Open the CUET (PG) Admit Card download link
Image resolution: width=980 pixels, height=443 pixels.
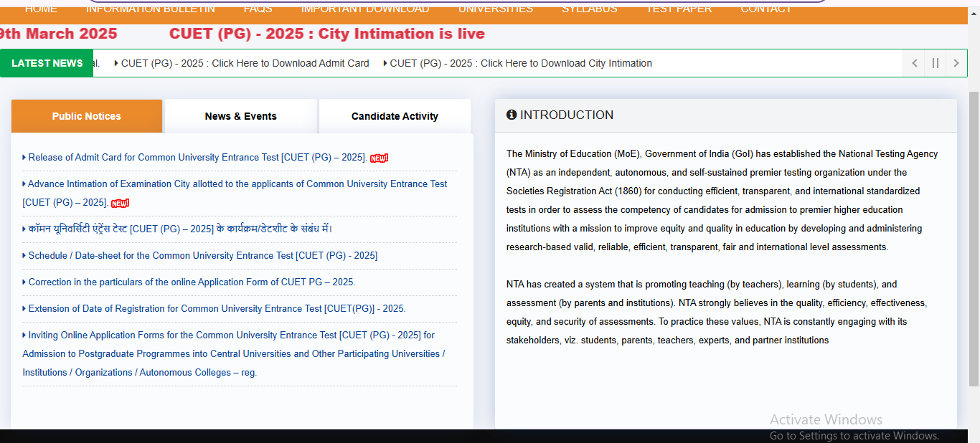[x=244, y=63]
